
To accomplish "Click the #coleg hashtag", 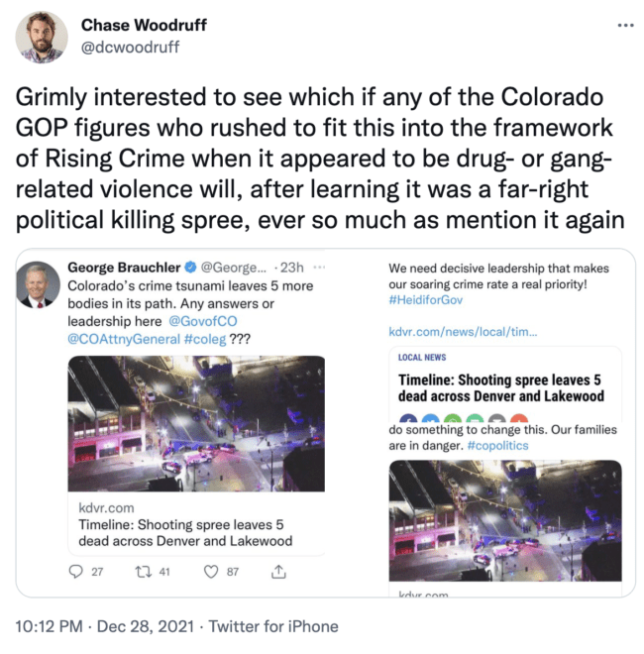I will point(205,339).
